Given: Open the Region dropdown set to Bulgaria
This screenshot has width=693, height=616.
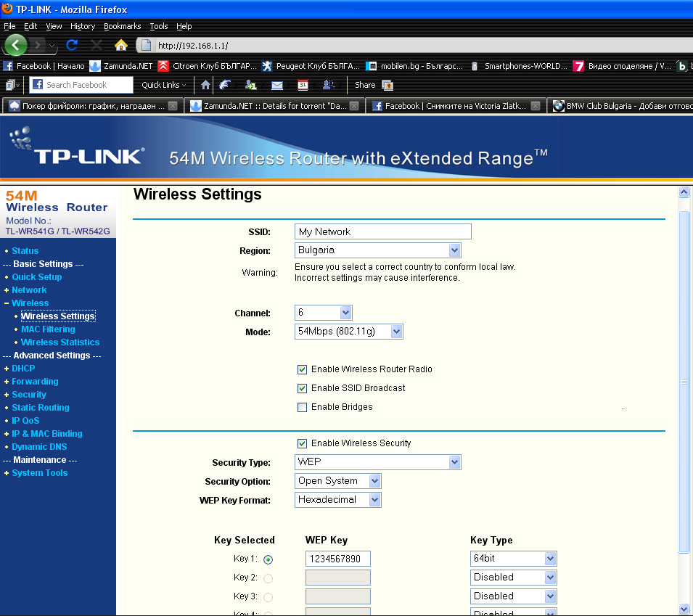Looking at the screenshot, I should [378, 250].
